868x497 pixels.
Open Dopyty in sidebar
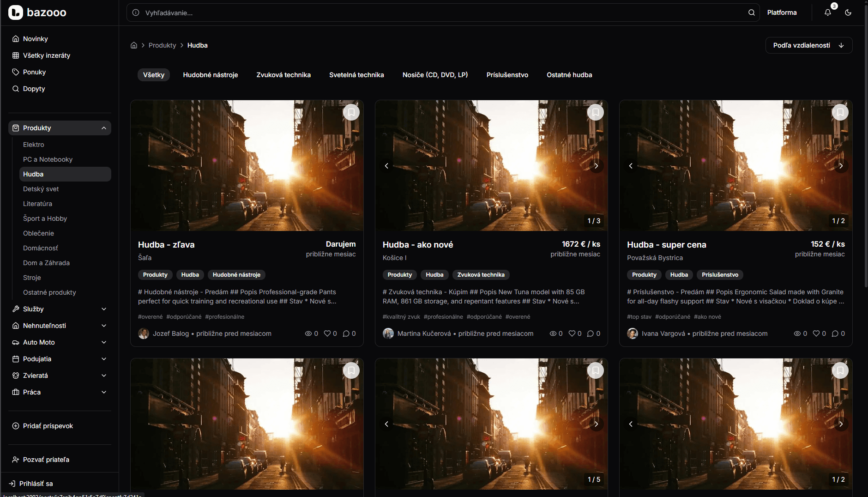[x=60, y=89]
